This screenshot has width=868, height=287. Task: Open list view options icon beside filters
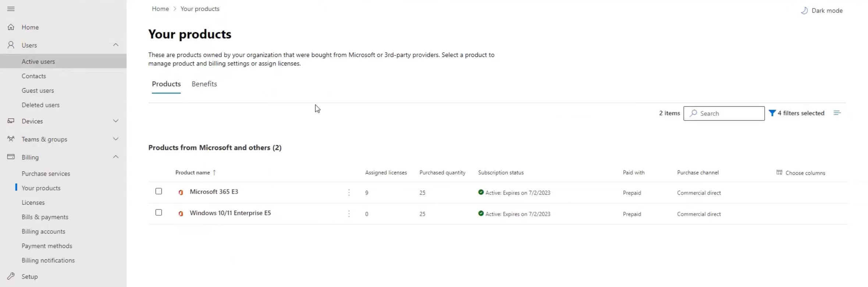click(837, 113)
